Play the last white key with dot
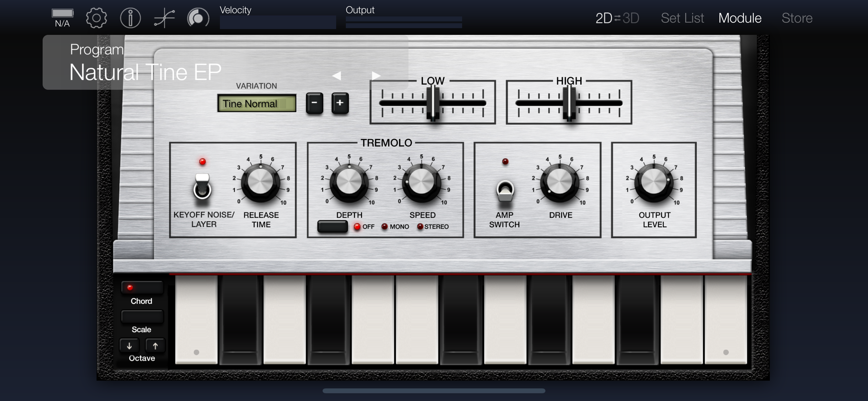Viewport: 868px width, 401px height. (726, 320)
